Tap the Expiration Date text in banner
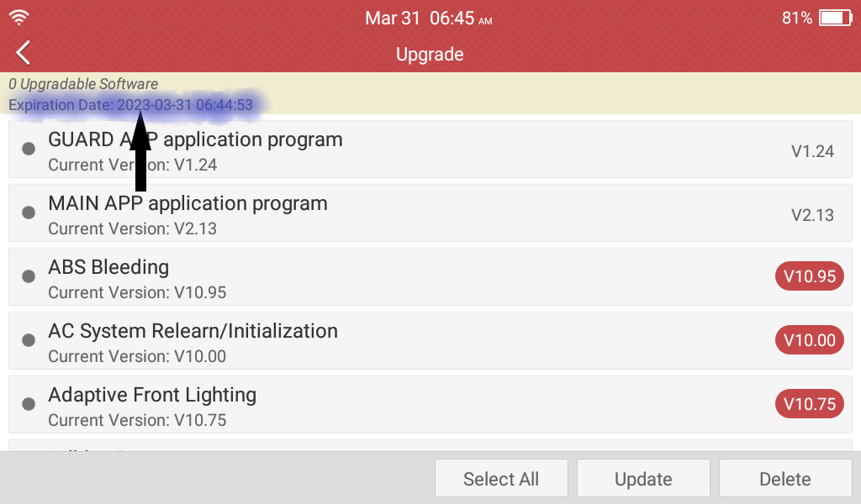This screenshot has width=861, height=504. tap(130, 105)
